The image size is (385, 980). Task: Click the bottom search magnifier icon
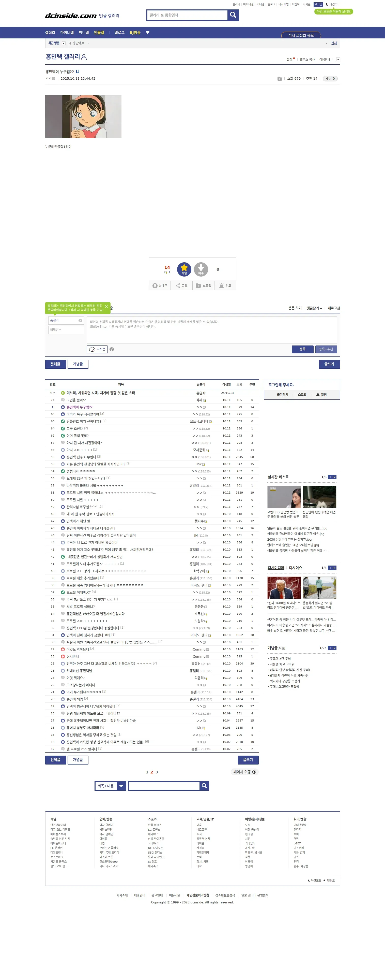click(204, 786)
